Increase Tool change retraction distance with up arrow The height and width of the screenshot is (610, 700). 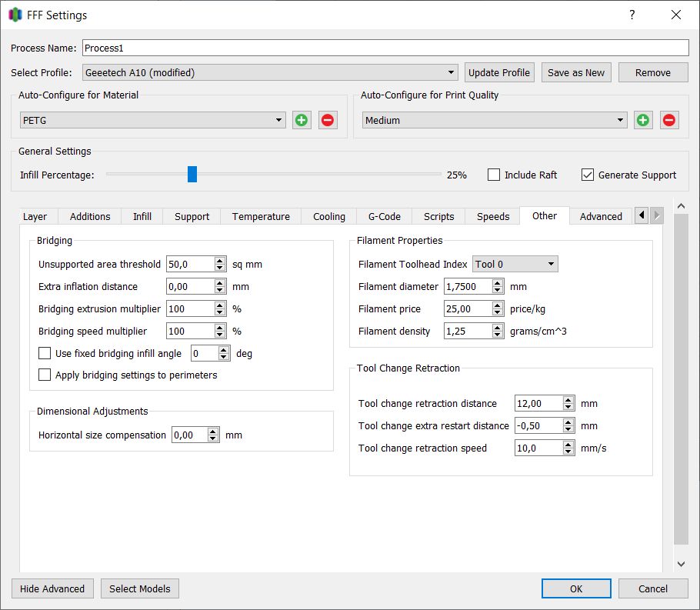pos(568,400)
